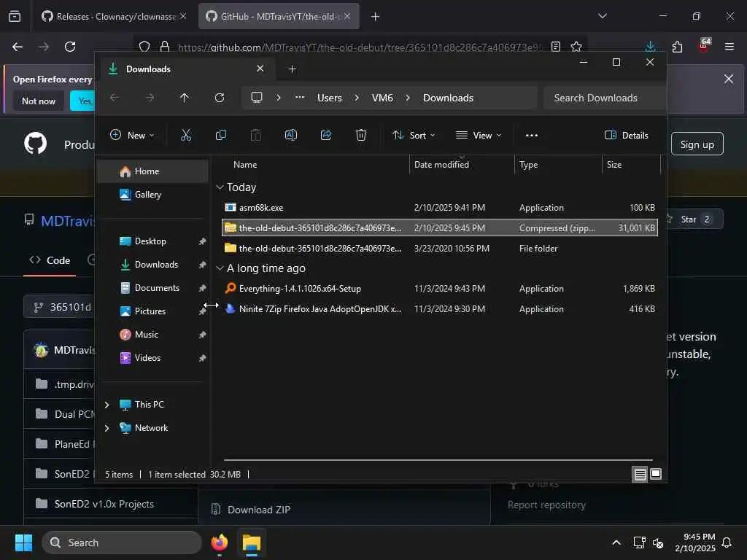Select Everything-1.4.1.1026.x64-Setup file
The image size is (747, 560).
[440, 289]
